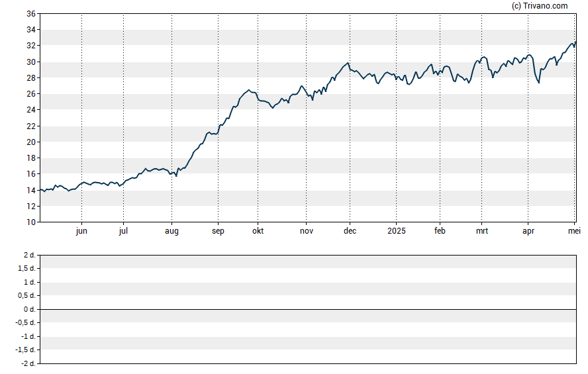
Task: Click the '1,5 d.' lower axis label
Action: (26, 268)
